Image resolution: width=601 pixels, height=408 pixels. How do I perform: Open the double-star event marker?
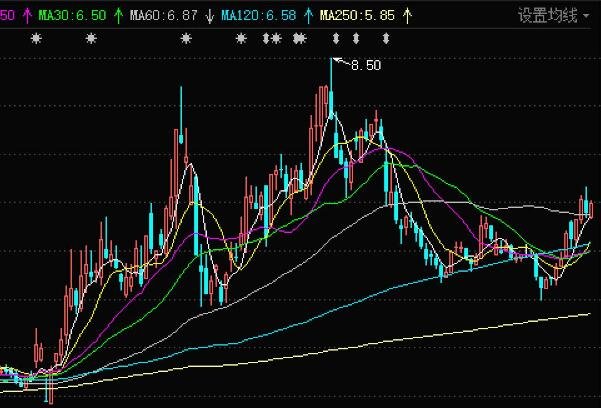(x=300, y=38)
